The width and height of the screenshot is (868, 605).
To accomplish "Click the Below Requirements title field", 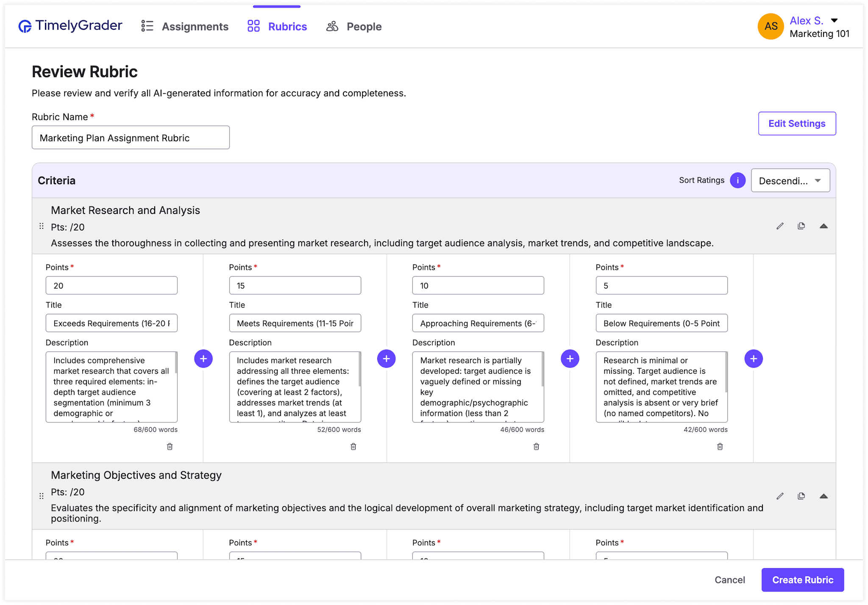I will 662,323.
